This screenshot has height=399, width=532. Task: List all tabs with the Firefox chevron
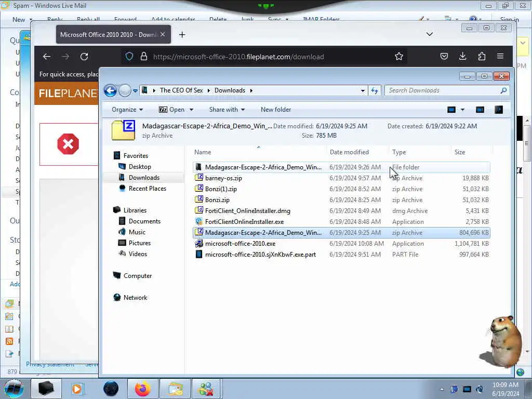click(430, 34)
